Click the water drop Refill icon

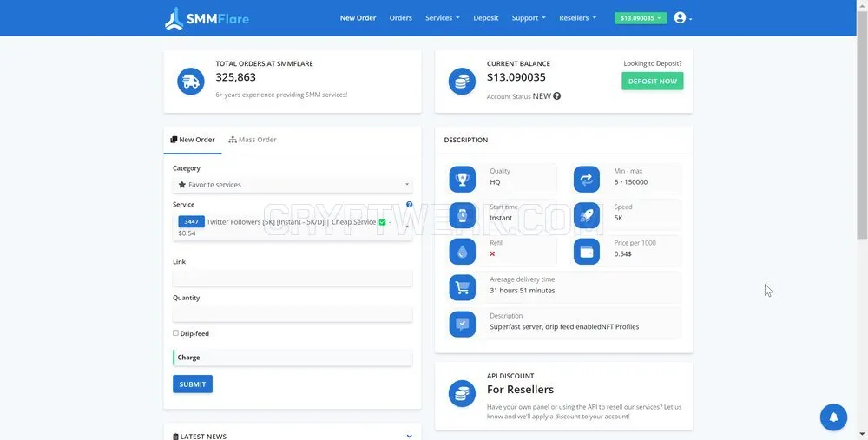[x=463, y=252]
